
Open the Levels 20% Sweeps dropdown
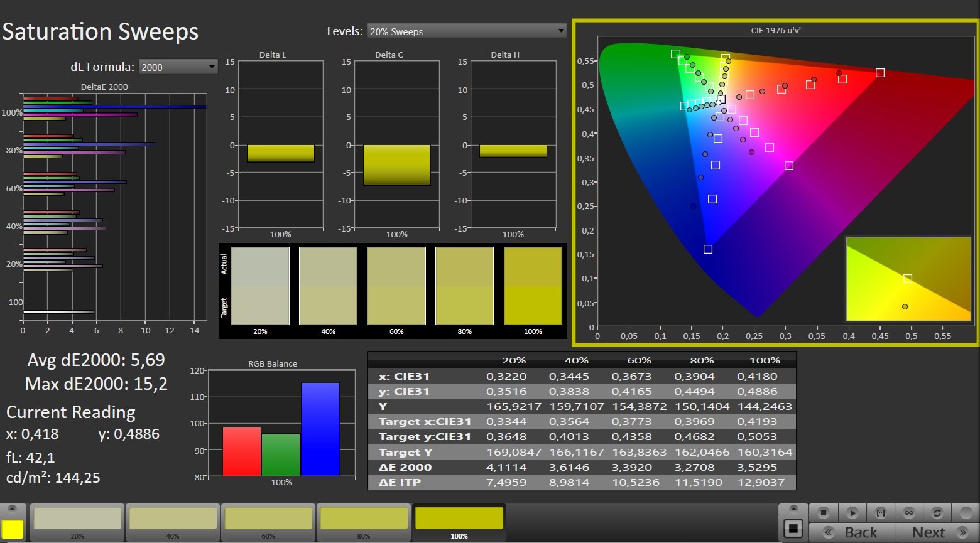click(467, 31)
